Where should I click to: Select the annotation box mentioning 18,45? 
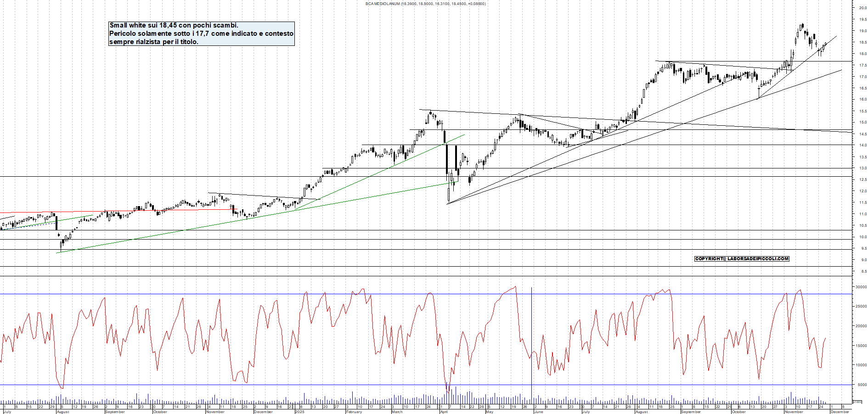pyautogui.click(x=201, y=34)
